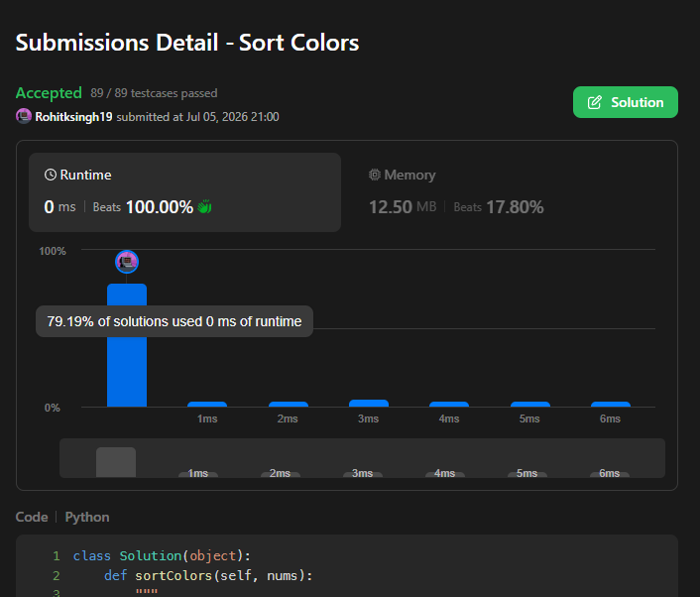Click the 'Accepted' status text
Screen dimensions: 700x597
pyautogui.click(x=49, y=93)
